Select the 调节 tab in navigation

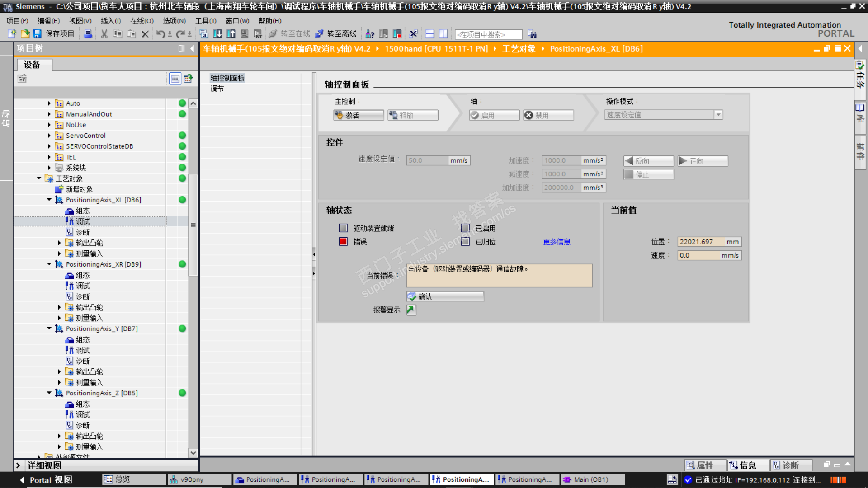(217, 89)
